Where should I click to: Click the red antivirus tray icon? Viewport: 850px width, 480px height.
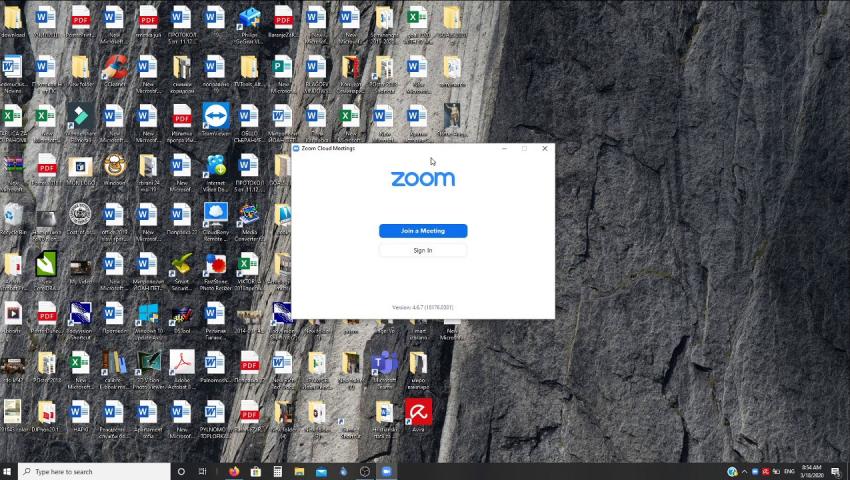coord(765,471)
